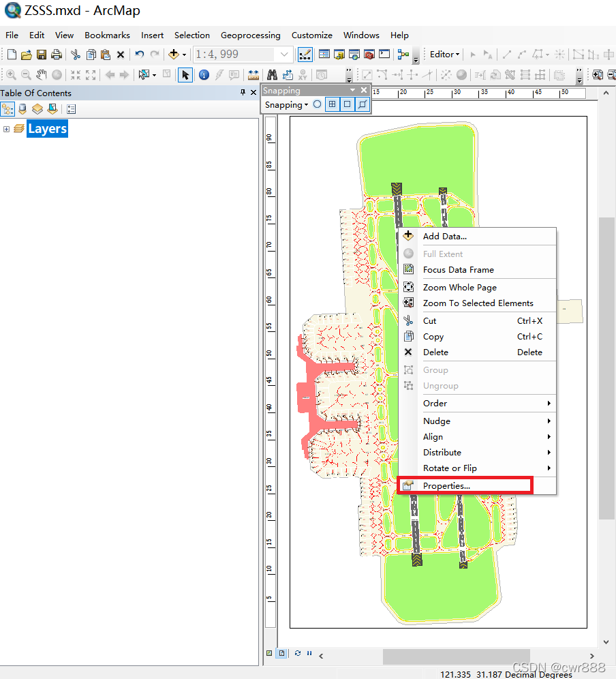Open the Find binoculars tool
The height and width of the screenshot is (679, 616).
tap(272, 75)
